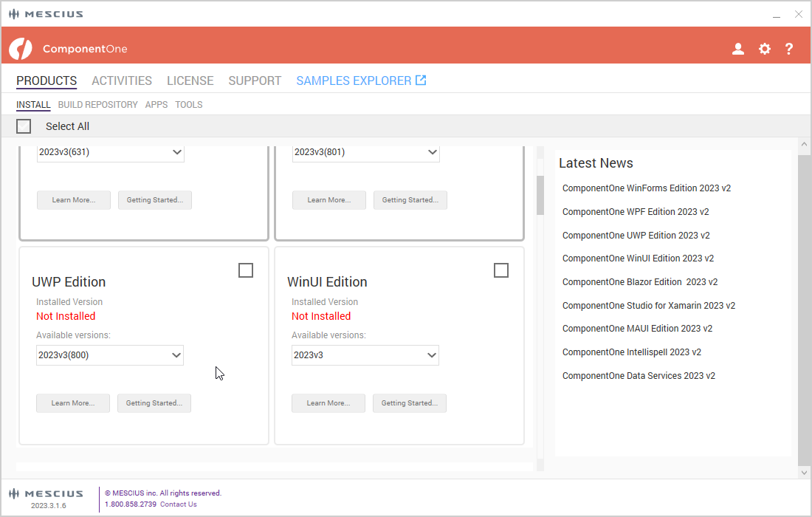
Task: Click the WinUI Edition title
Action: pyautogui.click(x=327, y=282)
